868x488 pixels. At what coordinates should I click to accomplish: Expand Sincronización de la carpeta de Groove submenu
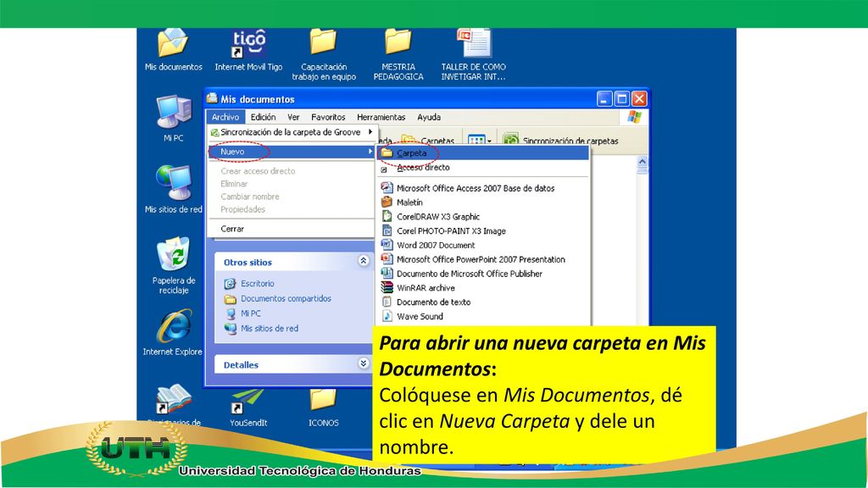(292, 132)
